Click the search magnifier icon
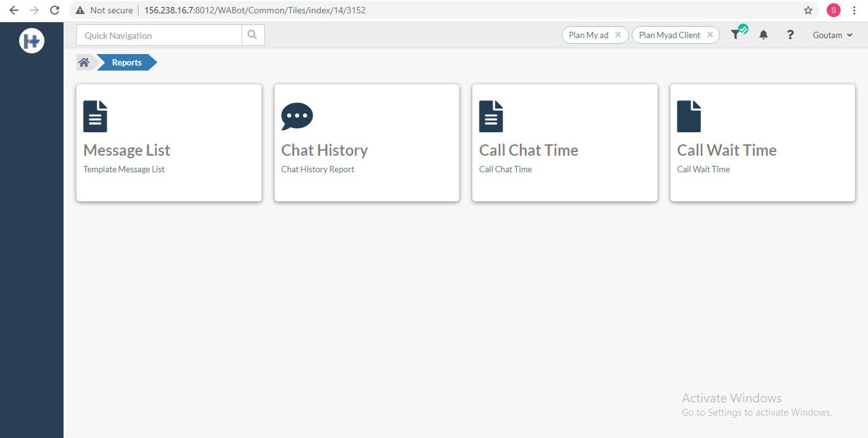 pyautogui.click(x=252, y=36)
